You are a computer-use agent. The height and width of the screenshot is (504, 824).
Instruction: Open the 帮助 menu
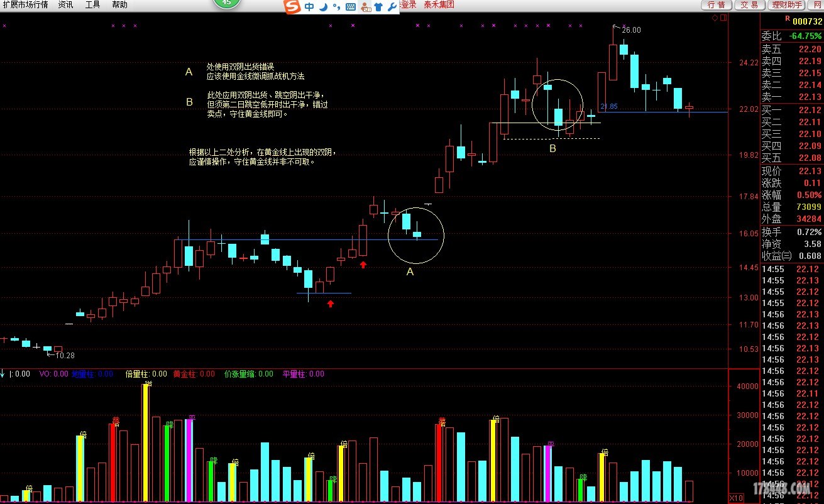click(119, 4)
